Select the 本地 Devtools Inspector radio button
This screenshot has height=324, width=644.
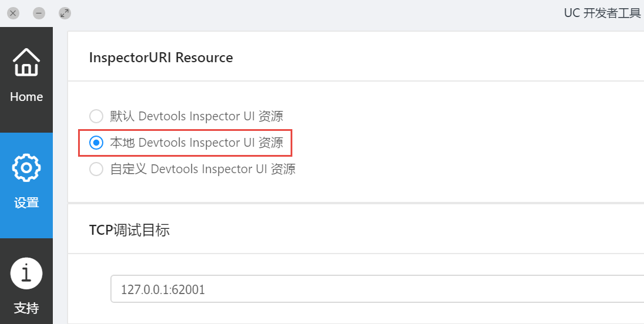click(96, 143)
